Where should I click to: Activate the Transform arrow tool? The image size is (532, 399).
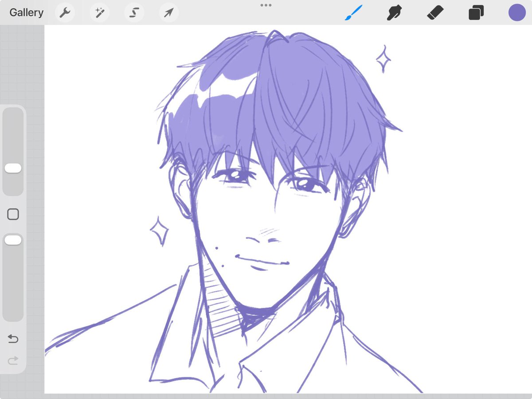point(168,13)
